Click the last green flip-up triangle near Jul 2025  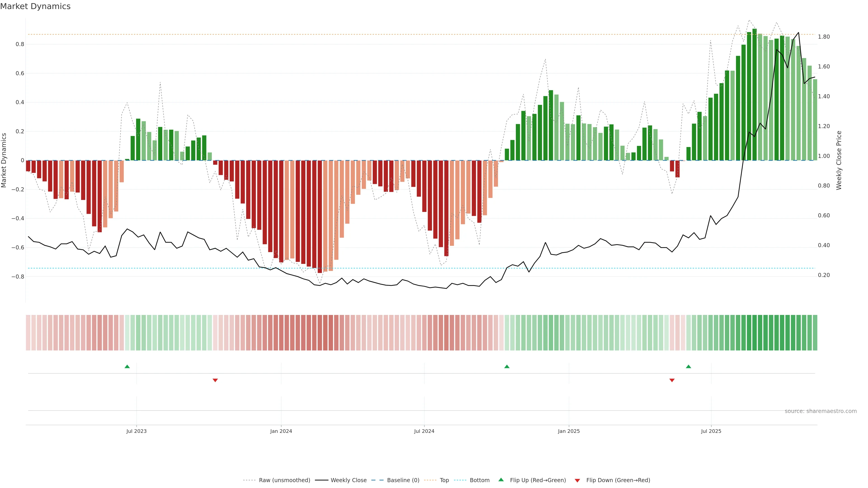688,366
